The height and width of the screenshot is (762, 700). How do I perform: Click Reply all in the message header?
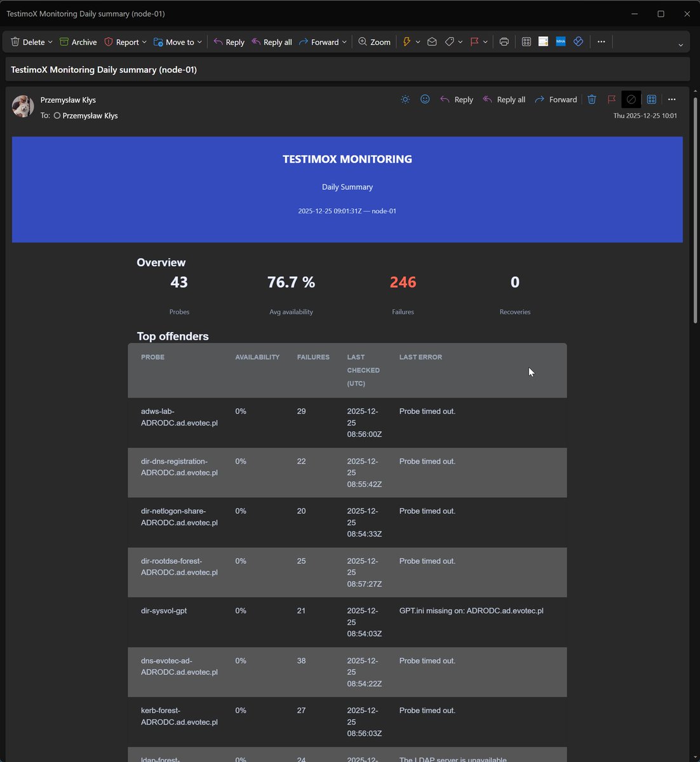pyautogui.click(x=504, y=100)
